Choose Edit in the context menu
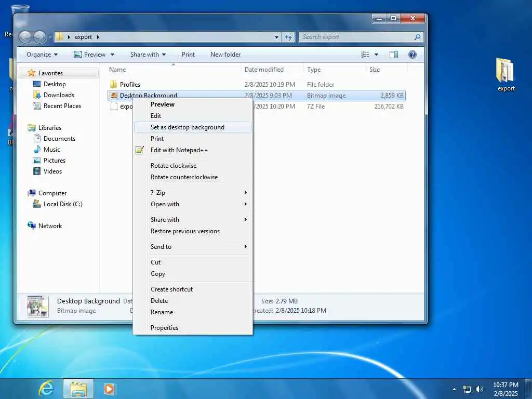532x399 pixels. [x=193, y=116]
